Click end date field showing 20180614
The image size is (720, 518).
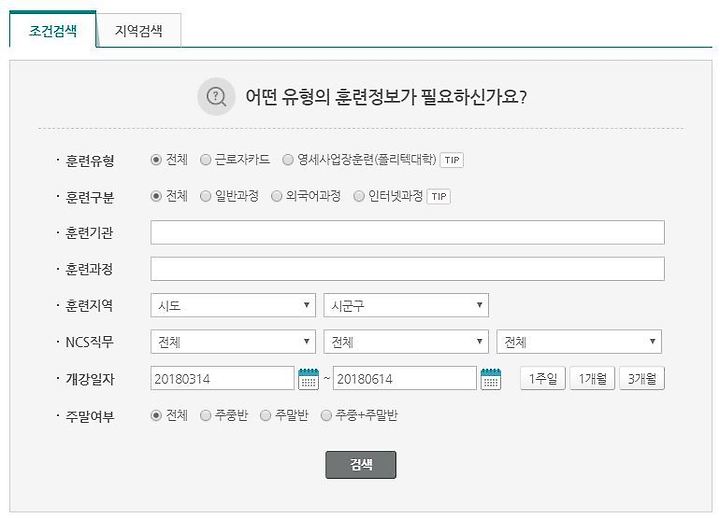pyautogui.click(x=405, y=378)
